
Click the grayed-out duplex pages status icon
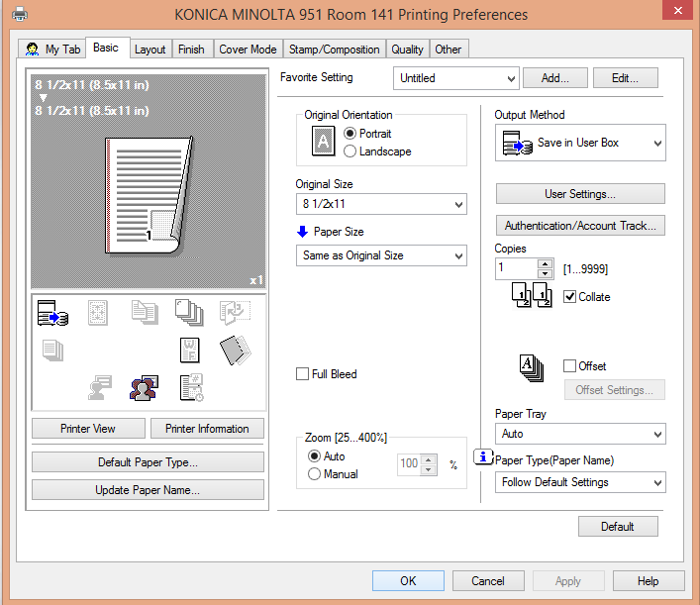pyautogui.click(x=145, y=312)
